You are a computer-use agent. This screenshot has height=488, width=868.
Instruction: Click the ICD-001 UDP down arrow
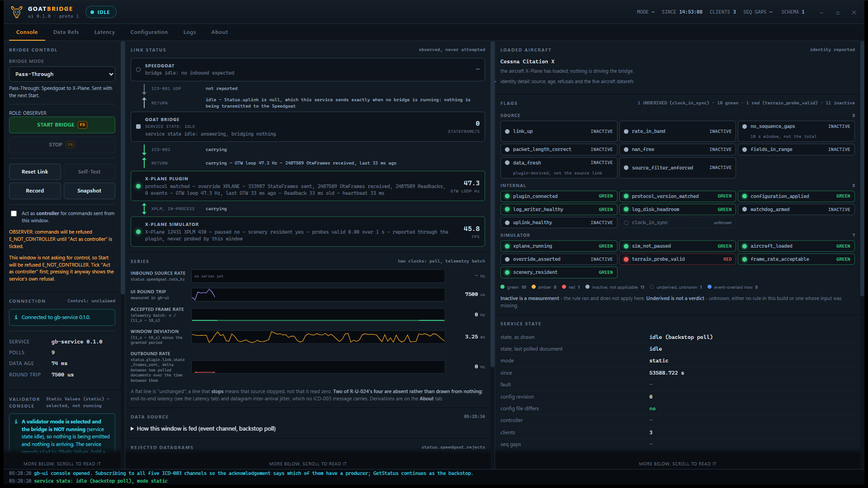click(x=144, y=89)
